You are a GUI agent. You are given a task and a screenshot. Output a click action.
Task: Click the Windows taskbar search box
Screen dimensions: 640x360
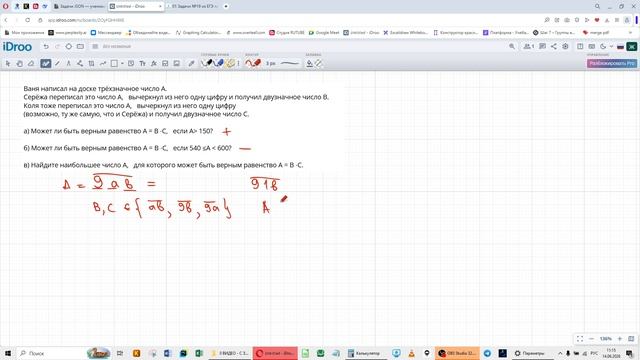click(63, 353)
